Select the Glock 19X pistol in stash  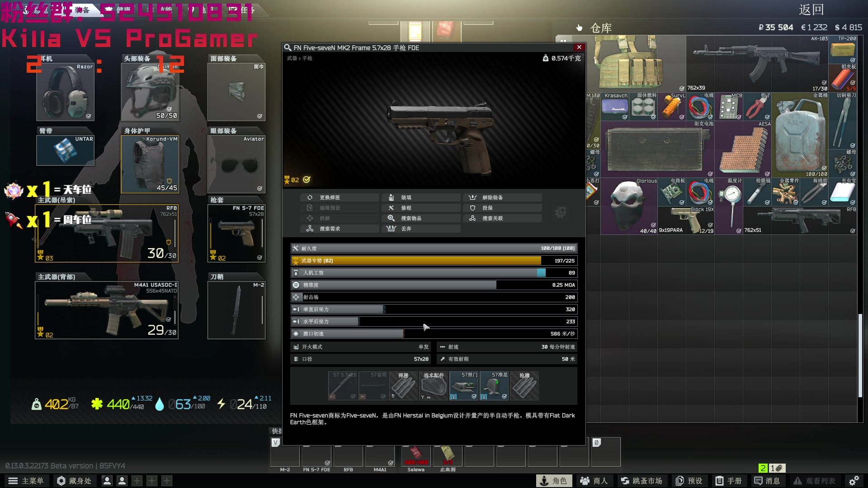686,221
